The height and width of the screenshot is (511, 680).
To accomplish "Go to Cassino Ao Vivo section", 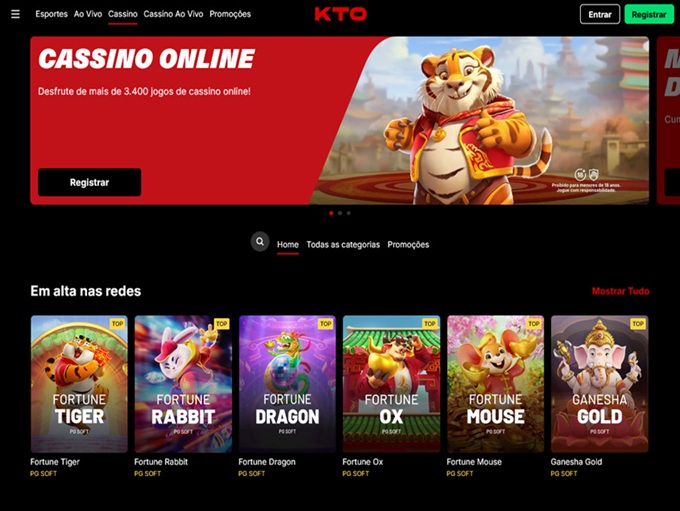I will point(173,14).
